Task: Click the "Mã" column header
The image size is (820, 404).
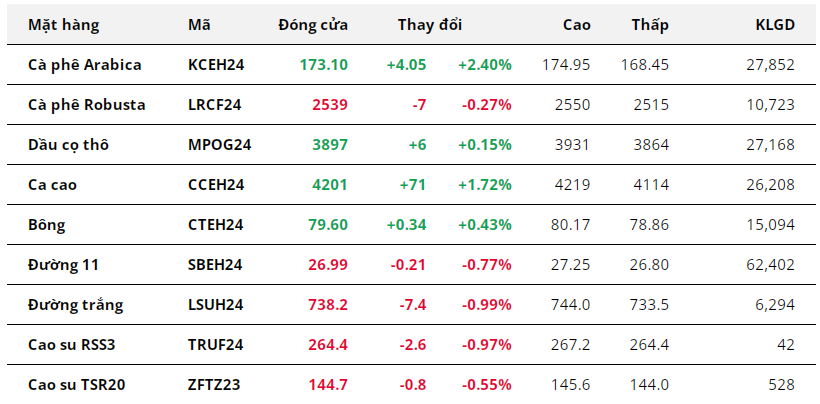Action: coord(199,25)
